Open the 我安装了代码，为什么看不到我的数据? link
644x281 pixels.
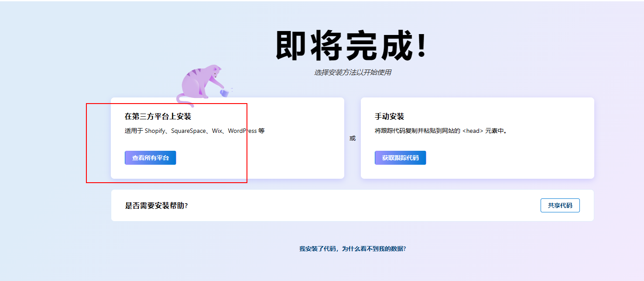(x=352, y=249)
